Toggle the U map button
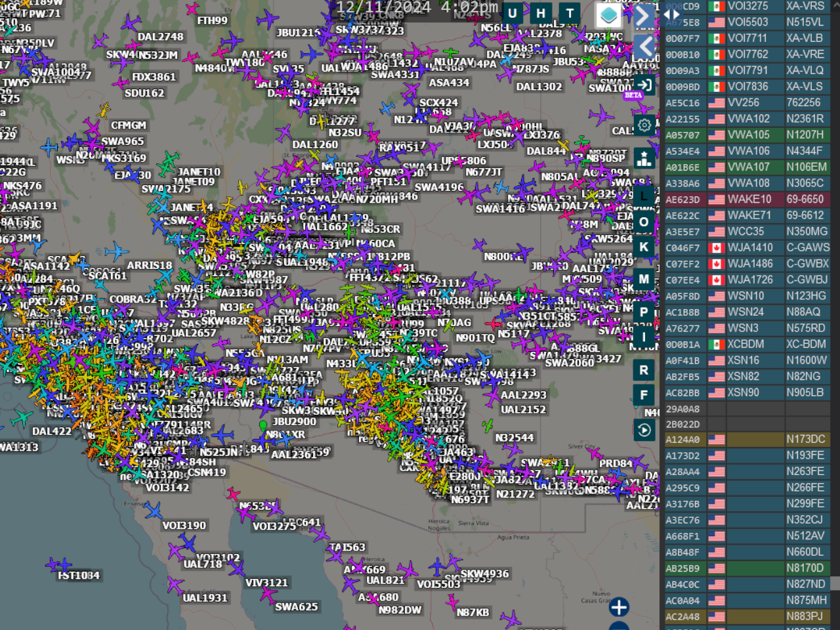 (512, 13)
